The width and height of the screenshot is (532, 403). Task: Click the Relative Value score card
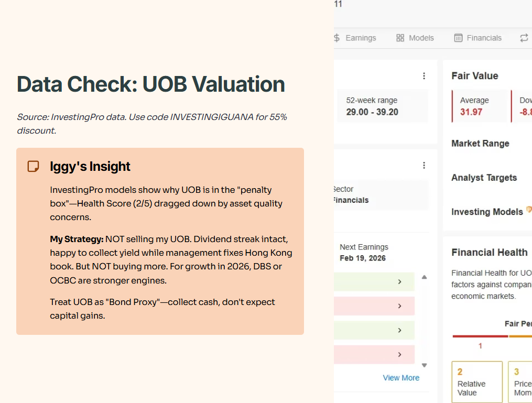476,382
